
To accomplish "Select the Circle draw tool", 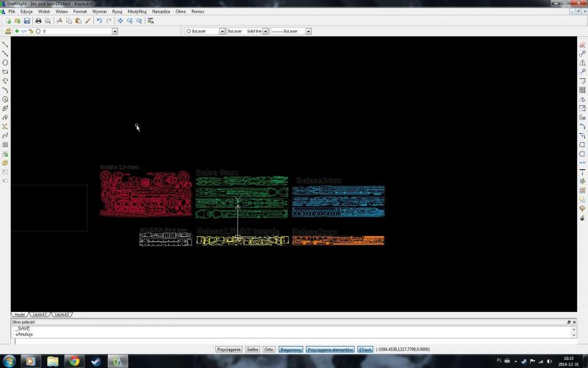I will pyautogui.click(x=5, y=99).
